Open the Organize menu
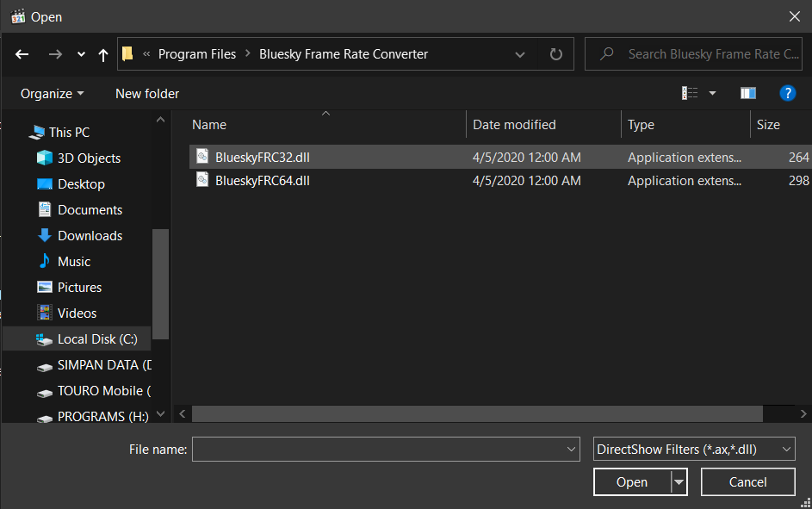 (52, 94)
